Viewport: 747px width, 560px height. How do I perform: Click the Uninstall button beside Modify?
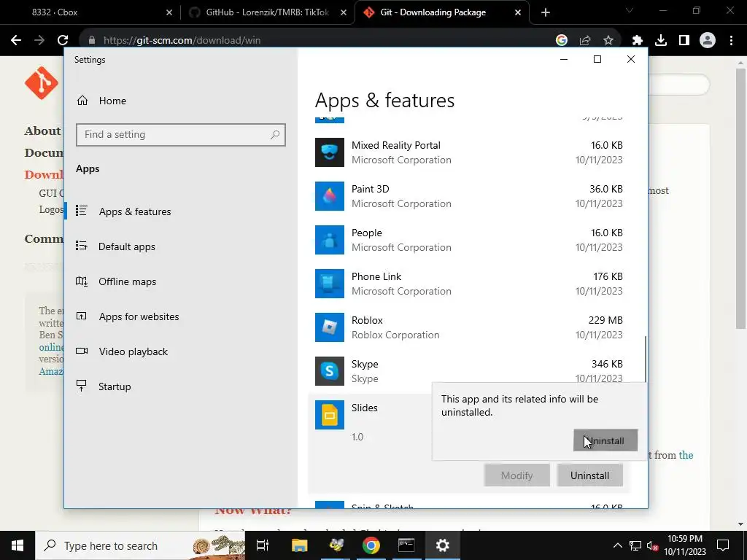pos(589,475)
